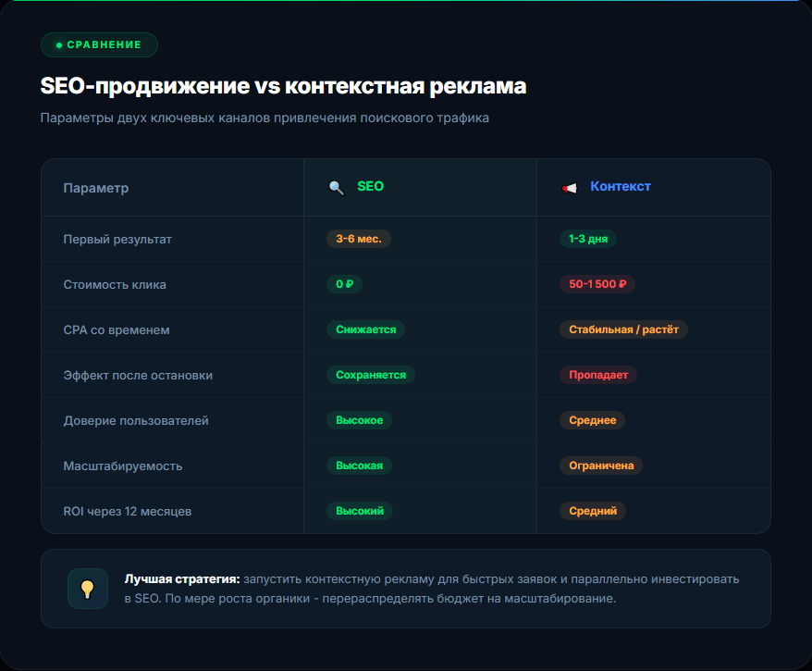Click the 'Ограничена' scalability badge
Screen dimensions: 812x671
click(x=601, y=466)
